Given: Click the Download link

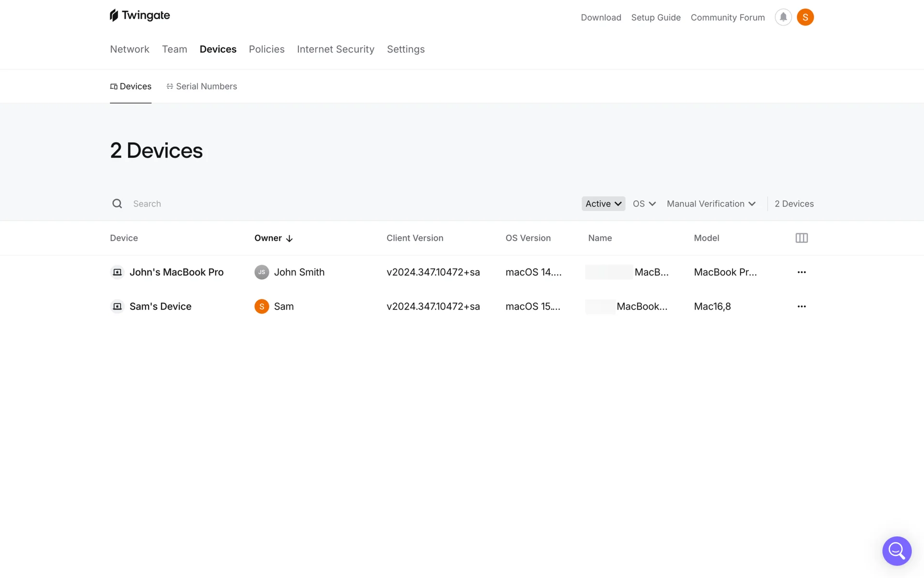Looking at the screenshot, I should [x=601, y=17].
